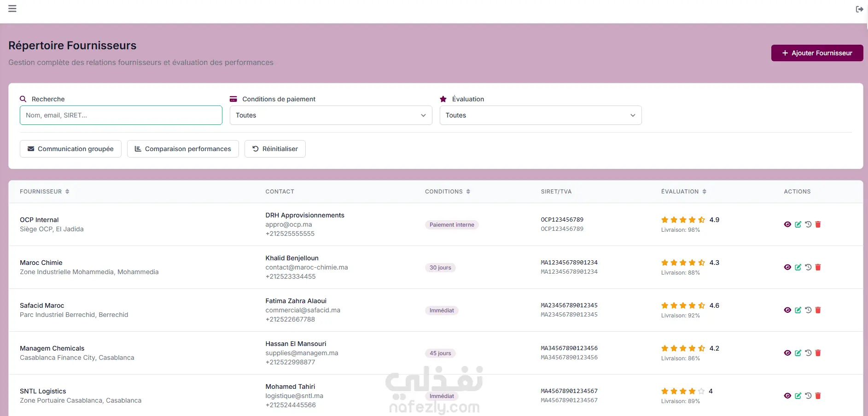
Task: View details of OCP Internal supplier
Action: [x=787, y=224]
